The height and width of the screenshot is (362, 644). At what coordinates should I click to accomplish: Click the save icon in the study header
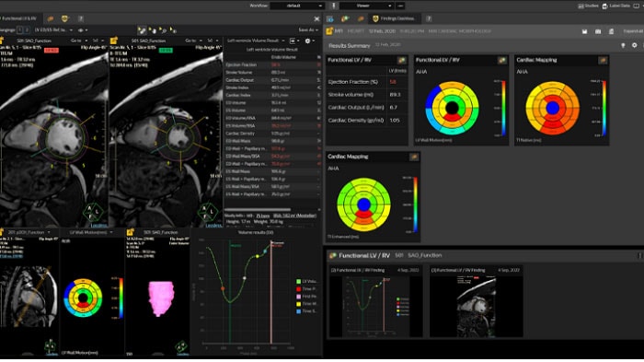point(584,31)
